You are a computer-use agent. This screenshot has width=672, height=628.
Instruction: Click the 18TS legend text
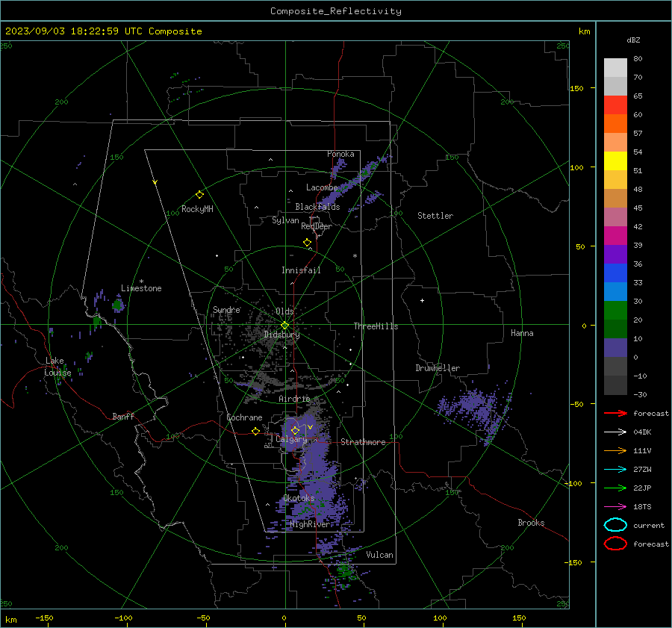click(642, 507)
